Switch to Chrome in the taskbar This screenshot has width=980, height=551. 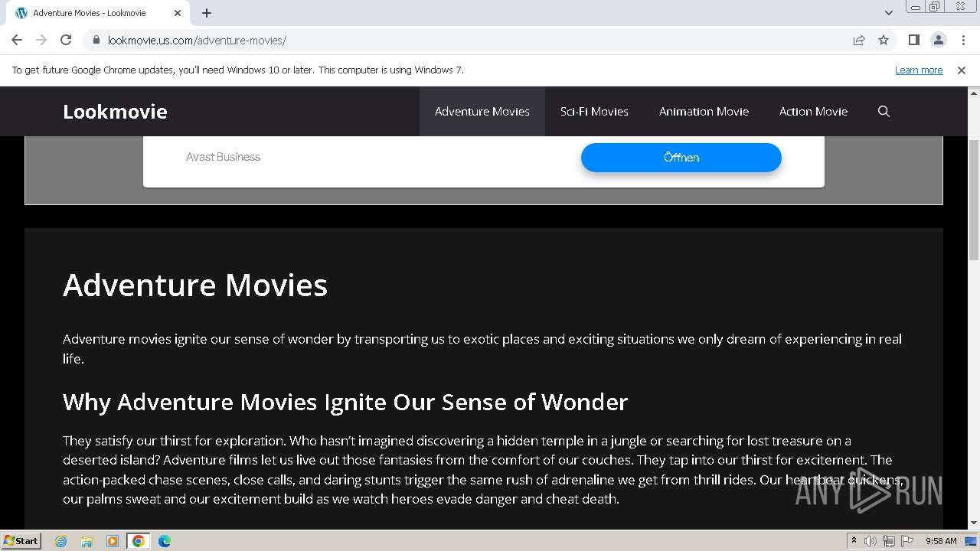(139, 541)
